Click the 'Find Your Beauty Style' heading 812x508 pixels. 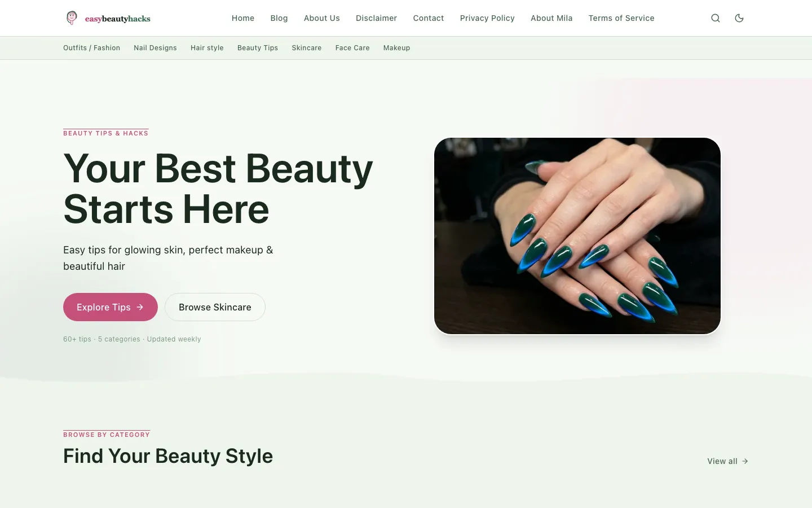tap(168, 456)
